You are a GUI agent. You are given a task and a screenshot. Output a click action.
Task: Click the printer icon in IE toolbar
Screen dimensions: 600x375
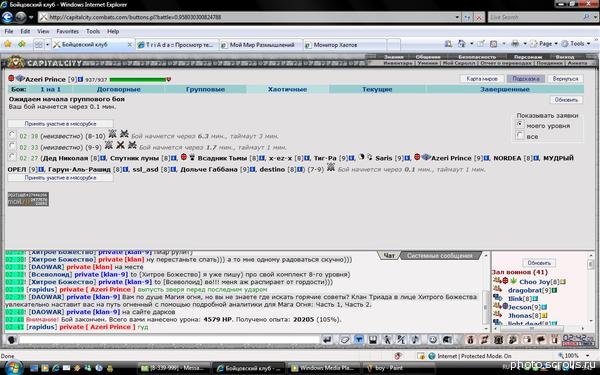point(515,44)
